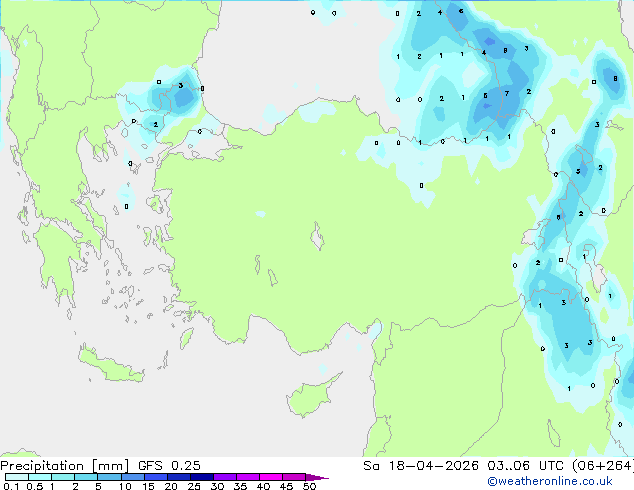Click the 45–50 mm legend swatch
The height and width of the screenshot is (490, 634).
[294, 477]
